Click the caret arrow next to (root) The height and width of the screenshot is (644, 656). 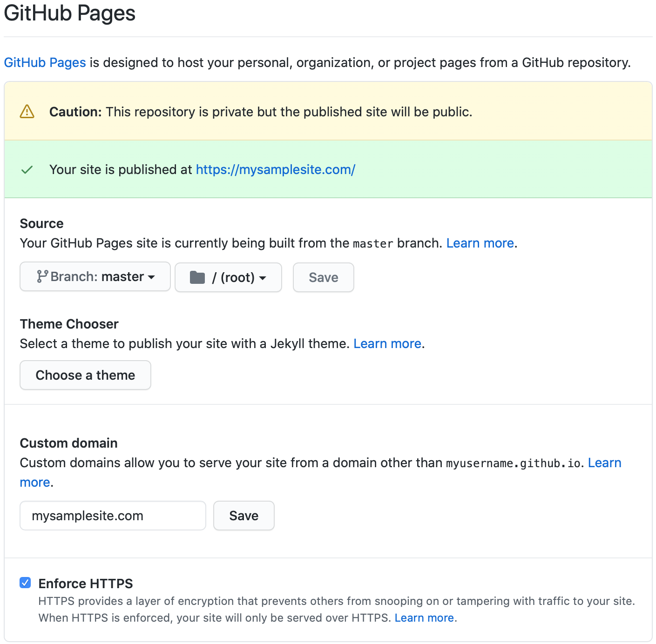[263, 278]
